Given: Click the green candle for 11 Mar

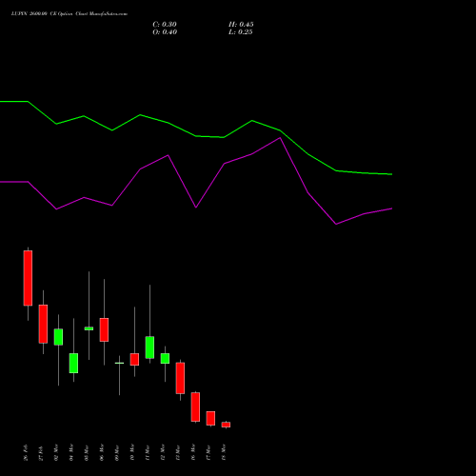Looking at the screenshot, I should pyautogui.click(x=149, y=347).
